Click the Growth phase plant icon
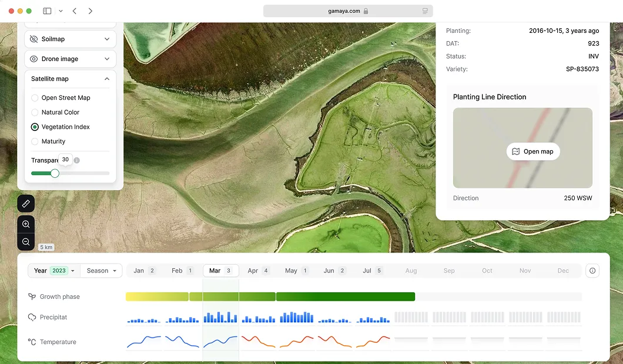Viewport: 623px width, 364px height. 32,296
